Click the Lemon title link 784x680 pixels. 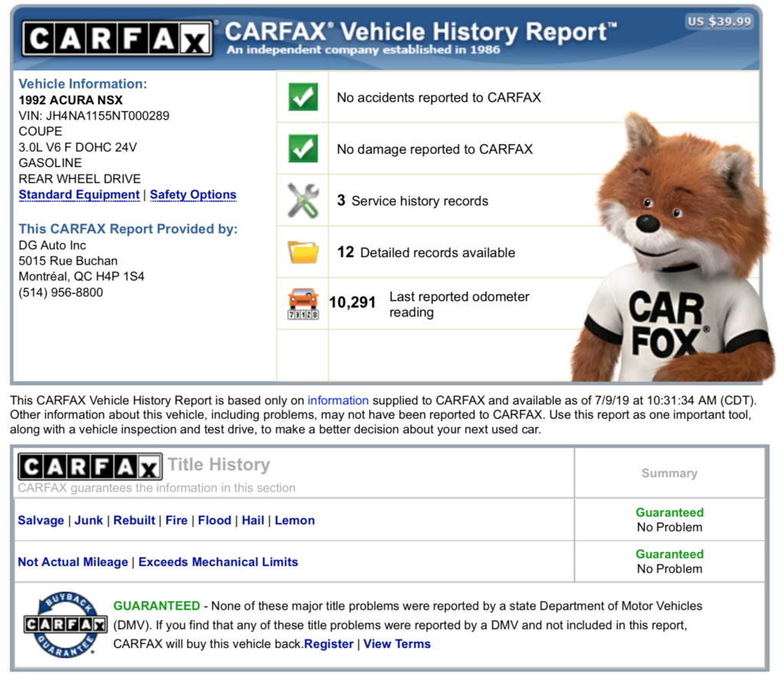(x=295, y=520)
